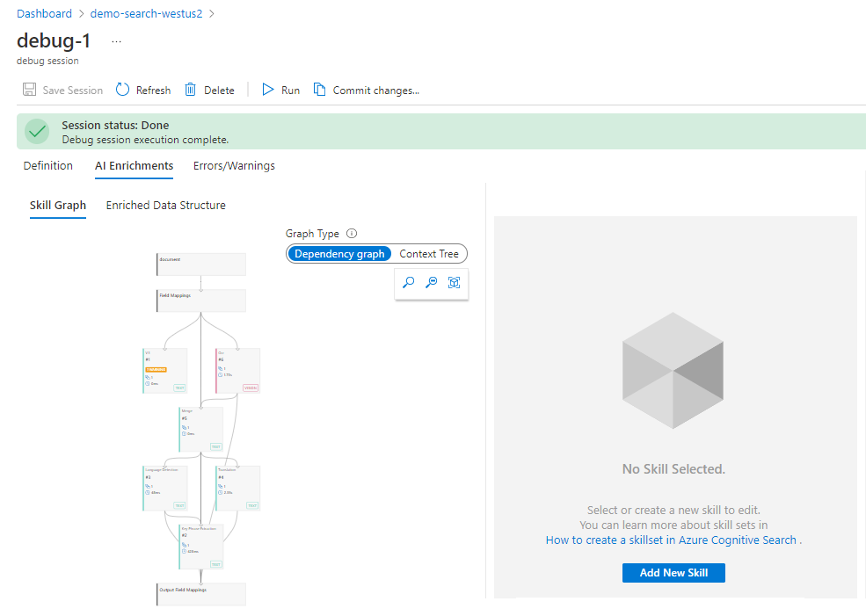Click the VISION tag on Ocr node

(251, 388)
